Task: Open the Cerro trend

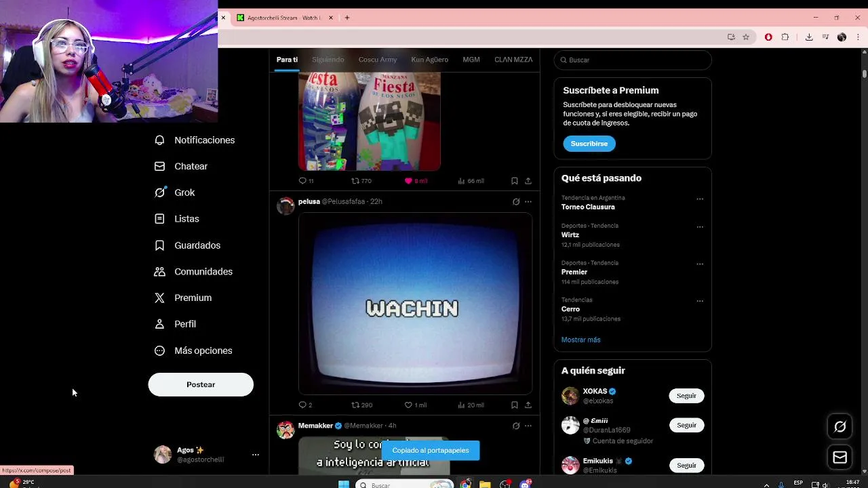Action: (570, 309)
